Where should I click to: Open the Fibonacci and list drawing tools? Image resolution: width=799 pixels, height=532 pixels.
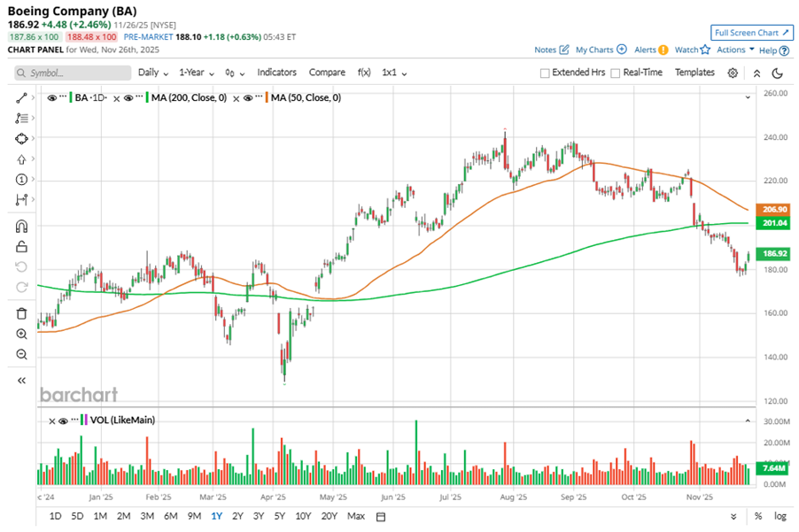click(21, 118)
